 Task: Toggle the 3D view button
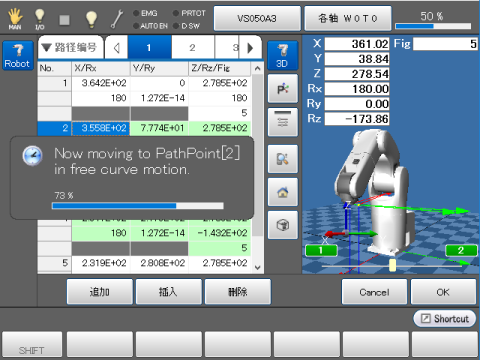coord(282,55)
